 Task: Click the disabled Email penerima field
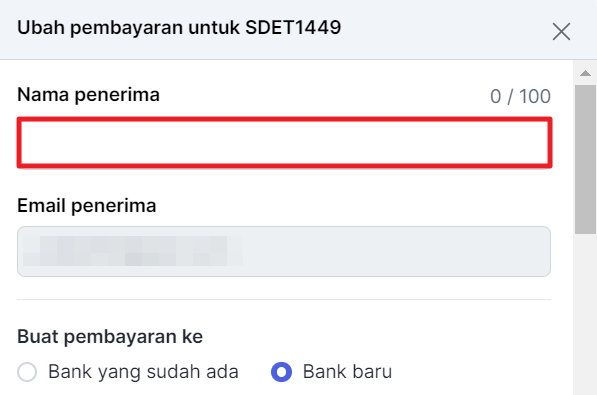pos(284,251)
